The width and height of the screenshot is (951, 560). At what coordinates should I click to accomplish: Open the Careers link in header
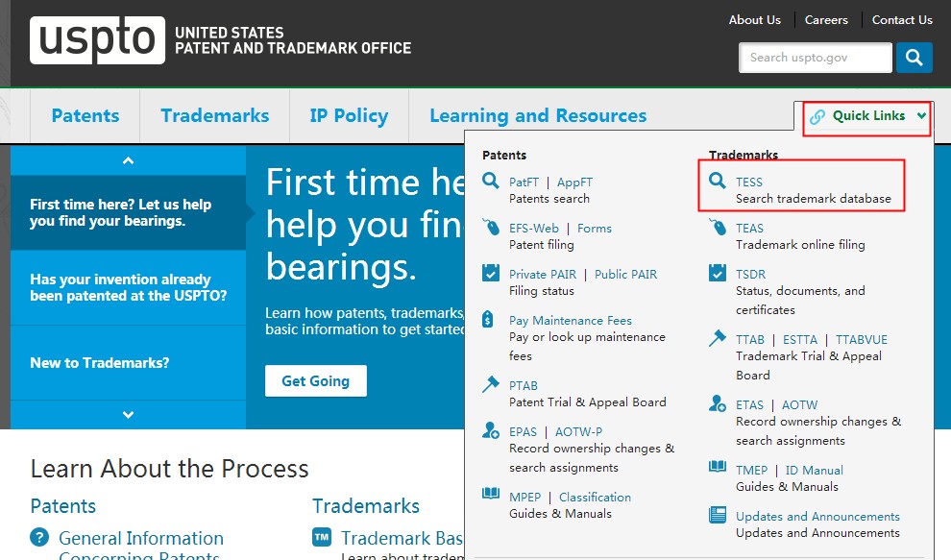(x=826, y=20)
